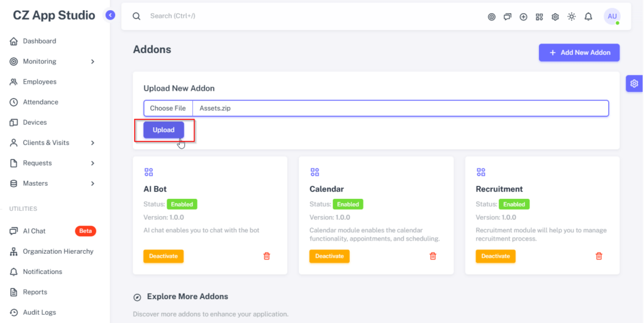Open the AU user avatar menu
Screen dimensions: 644x323
point(612,16)
